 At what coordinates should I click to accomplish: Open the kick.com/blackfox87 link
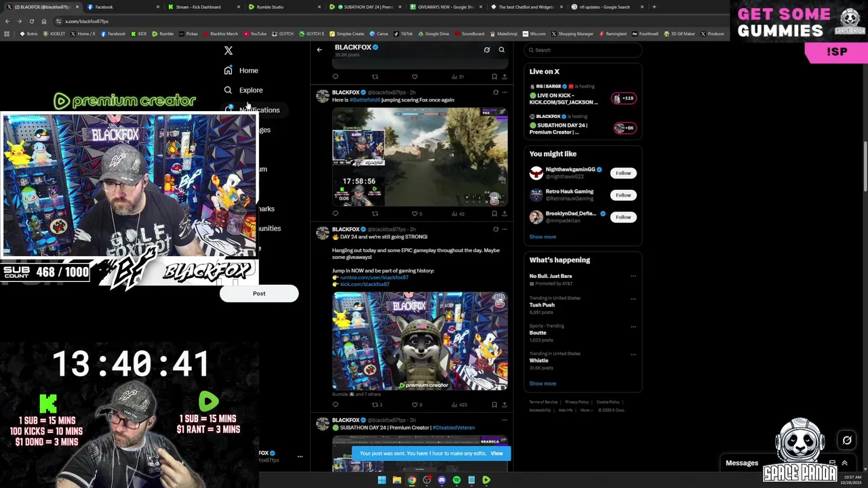click(x=365, y=284)
